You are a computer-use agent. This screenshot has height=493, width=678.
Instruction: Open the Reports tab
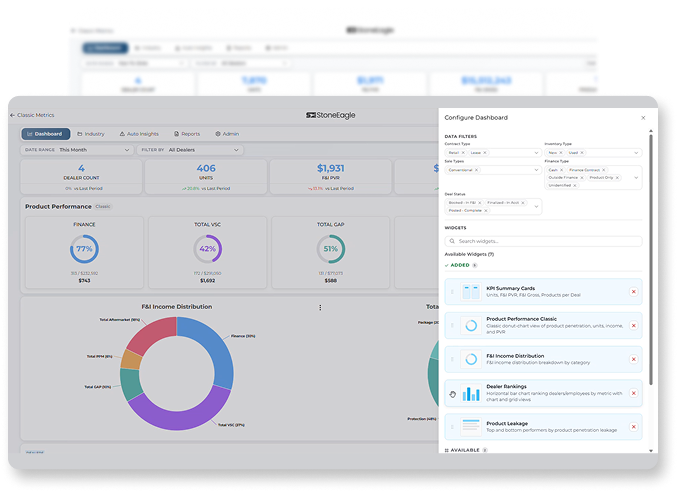coord(187,134)
